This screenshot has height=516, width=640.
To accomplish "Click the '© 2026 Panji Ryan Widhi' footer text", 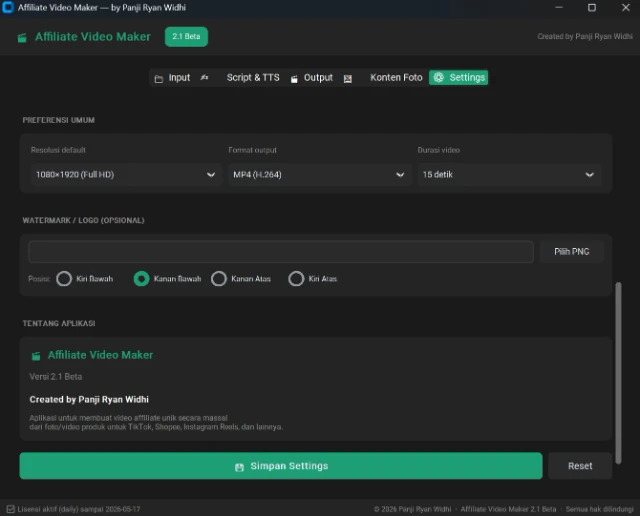I will coord(413,509).
